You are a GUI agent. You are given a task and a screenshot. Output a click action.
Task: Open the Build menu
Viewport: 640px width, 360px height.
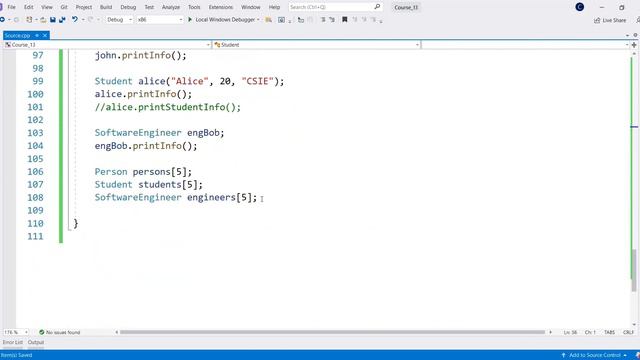pyautogui.click(x=106, y=7)
